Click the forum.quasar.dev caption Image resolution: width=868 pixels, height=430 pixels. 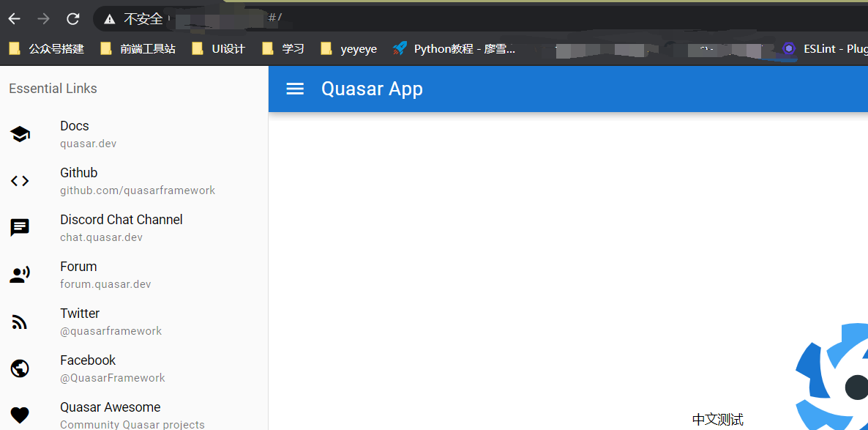point(105,284)
